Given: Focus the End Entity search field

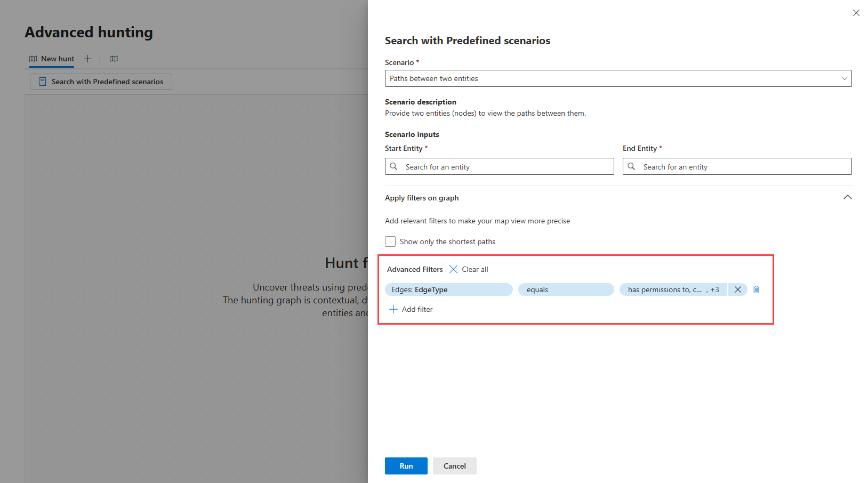Looking at the screenshot, I should coord(744,167).
